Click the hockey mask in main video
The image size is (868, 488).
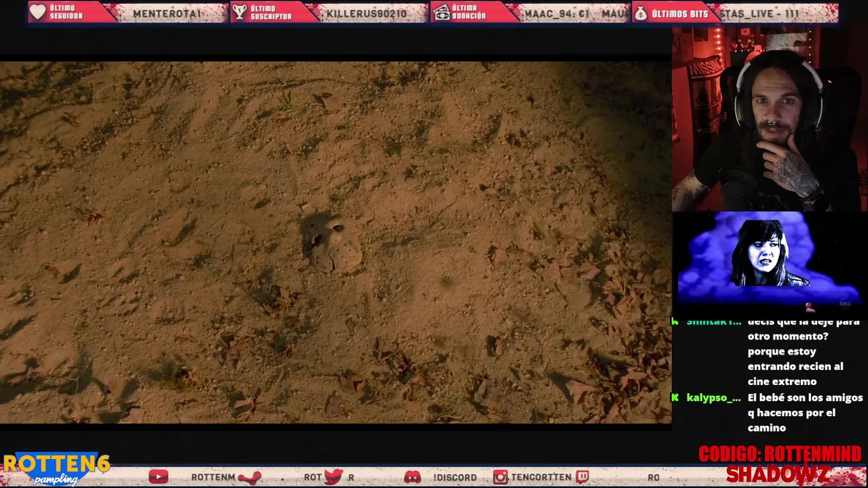click(x=331, y=244)
